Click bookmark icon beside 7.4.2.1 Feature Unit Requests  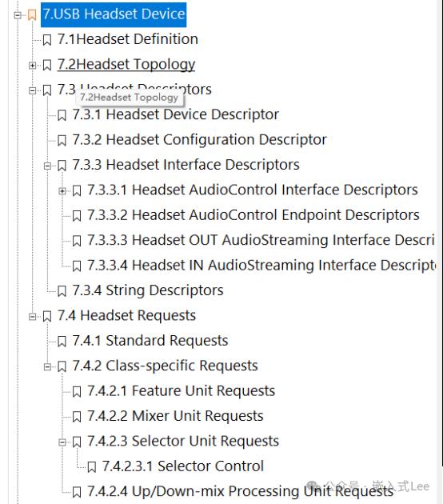pyautogui.click(x=77, y=392)
